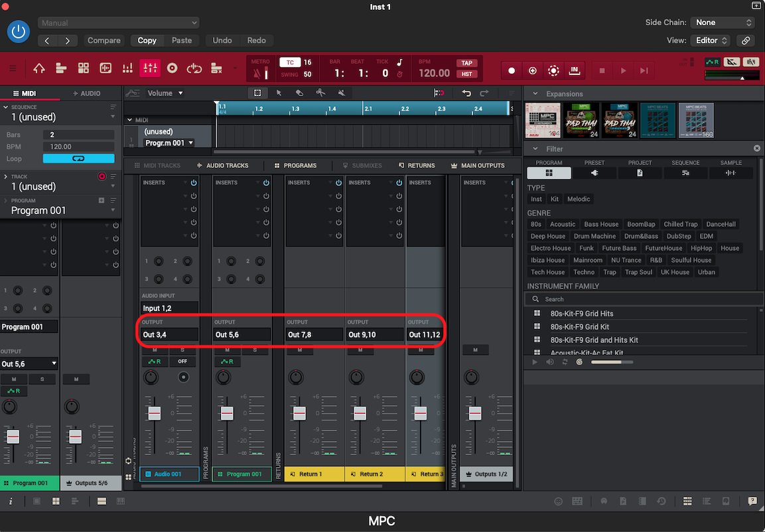Open the pad mixer bars icon
Viewport: 765px width, 532px height.
coord(127,69)
